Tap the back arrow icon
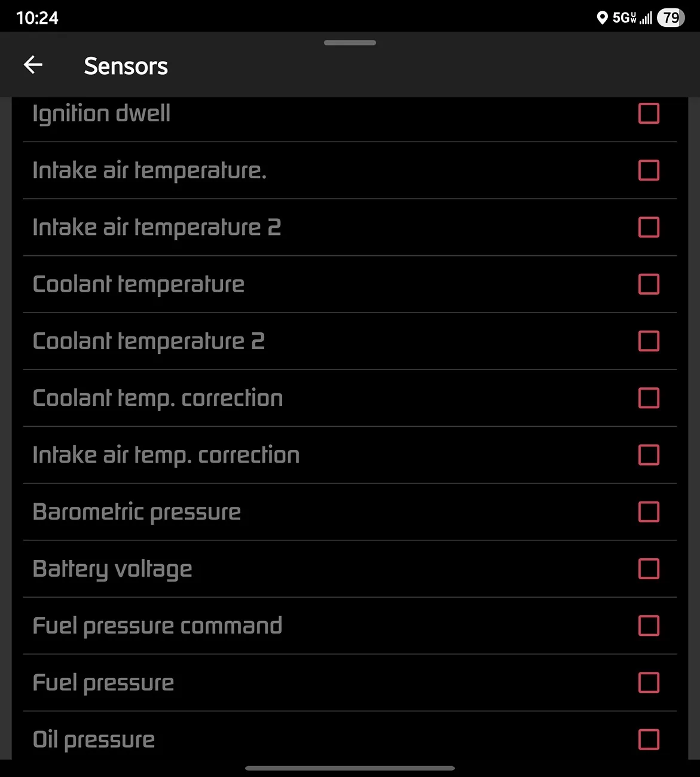This screenshot has width=700, height=777. pos(33,65)
